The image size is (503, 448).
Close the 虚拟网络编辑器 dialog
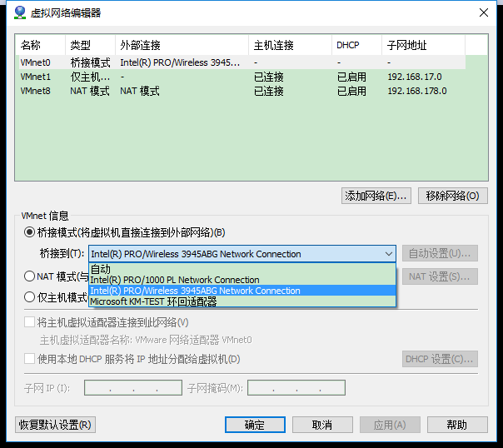[484, 12]
